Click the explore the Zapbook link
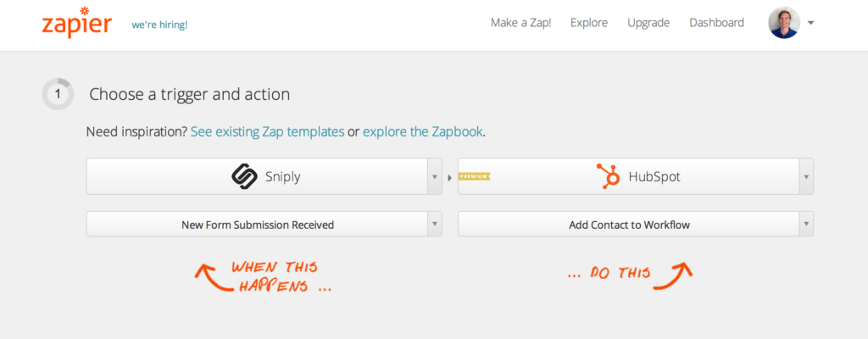Viewport: 868px width, 339px height. [423, 132]
